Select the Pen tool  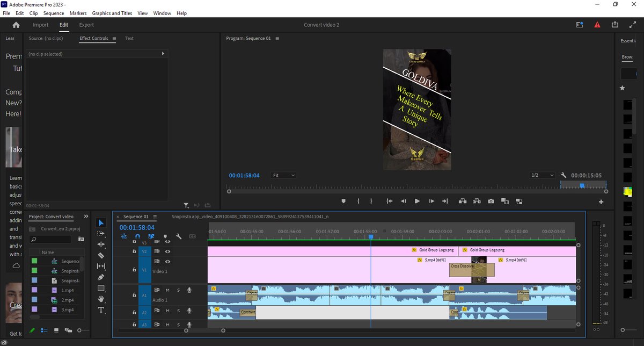coord(101,277)
